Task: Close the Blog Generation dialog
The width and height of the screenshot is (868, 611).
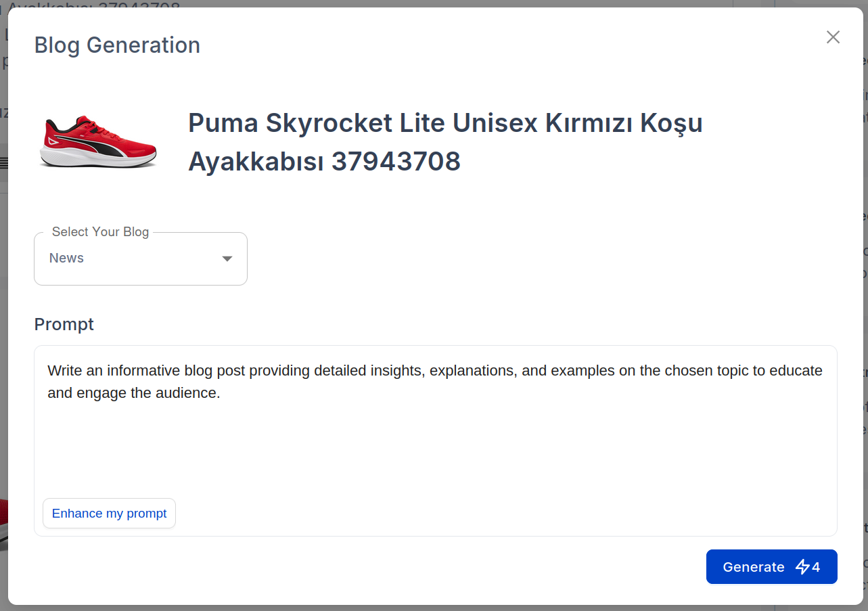Action: click(833, 37)
